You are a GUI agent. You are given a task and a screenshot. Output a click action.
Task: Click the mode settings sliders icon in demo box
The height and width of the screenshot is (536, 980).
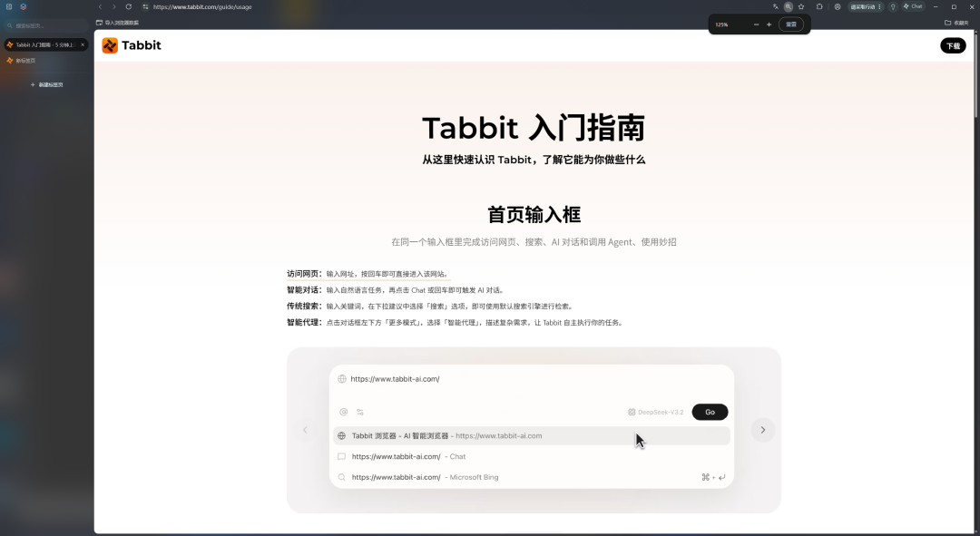pos(360,412)
